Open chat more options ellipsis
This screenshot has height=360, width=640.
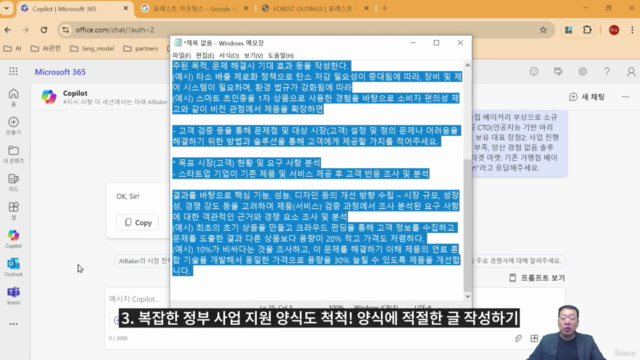coord(625,97)
